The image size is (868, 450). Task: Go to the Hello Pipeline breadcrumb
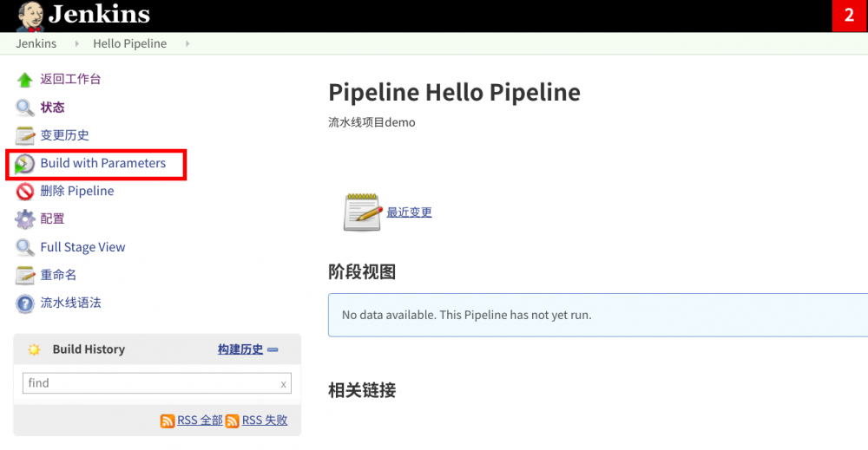(129, 43)
